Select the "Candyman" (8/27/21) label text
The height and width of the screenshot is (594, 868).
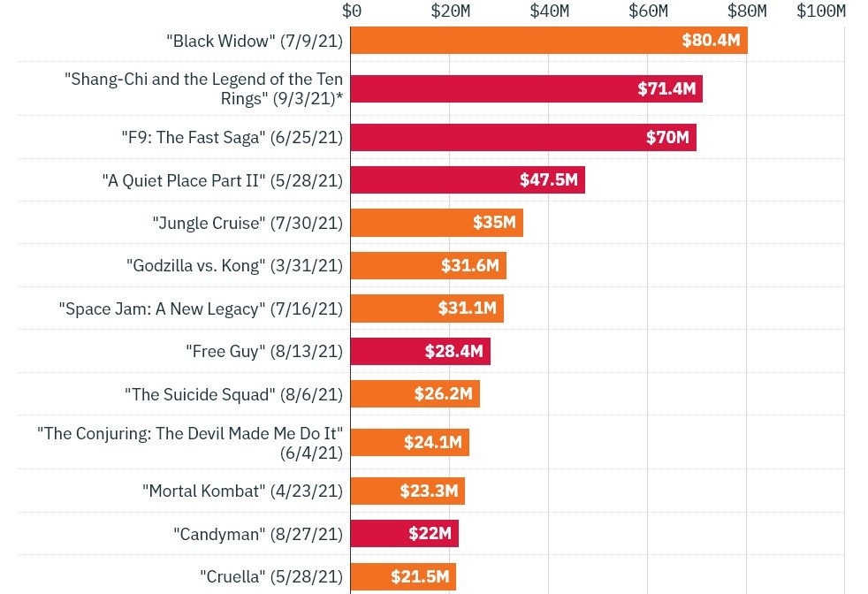[257, 534]
